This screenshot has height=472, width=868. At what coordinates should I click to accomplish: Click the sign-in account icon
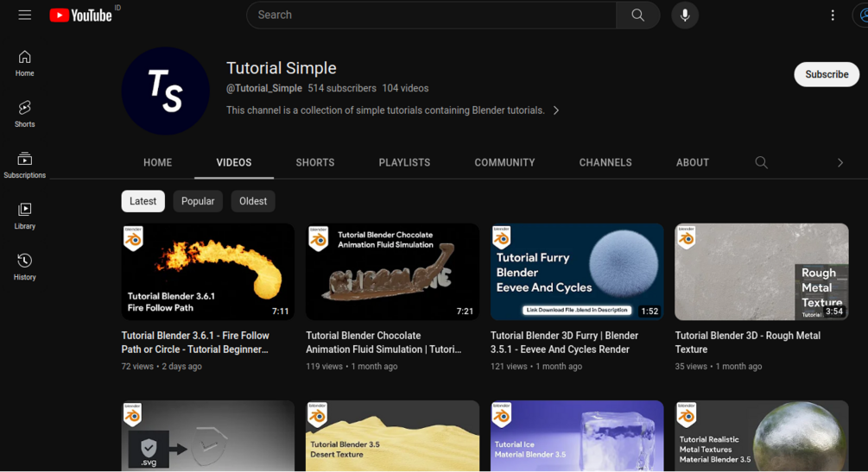[x=861, y=15]
